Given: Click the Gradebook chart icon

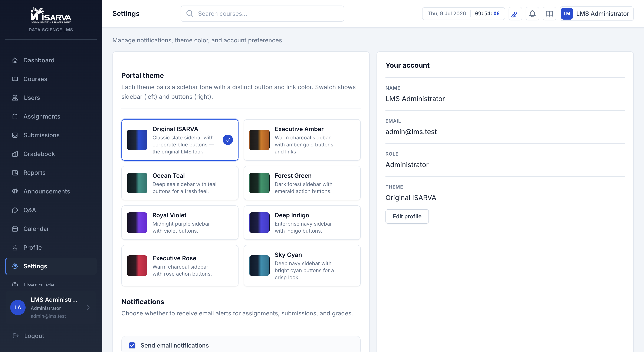Looking at the screenshot, I should coord(15,154).
